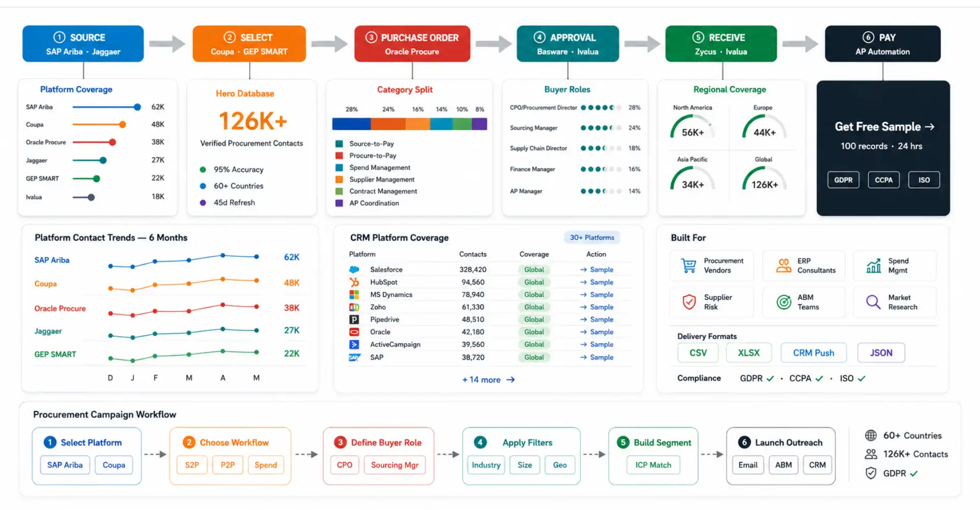Choose the Email outreach chip
The image size is (980, 510).
748,465
